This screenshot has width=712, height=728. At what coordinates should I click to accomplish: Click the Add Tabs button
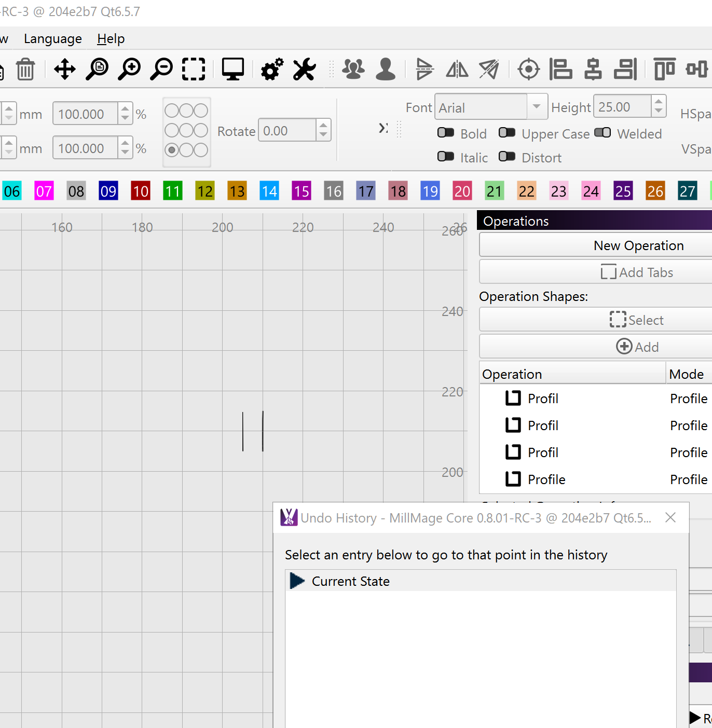click(x=596, y=272)
